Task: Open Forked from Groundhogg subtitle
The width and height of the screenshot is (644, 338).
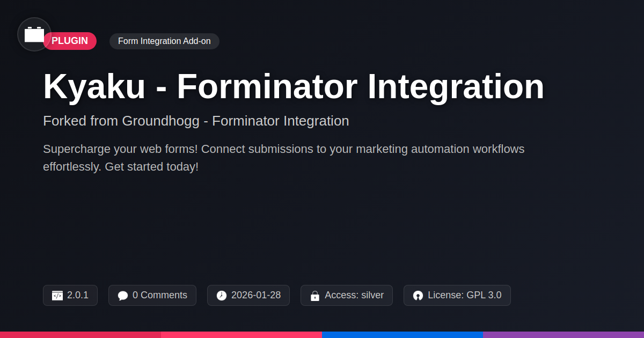Action: [x=196, y=121]
